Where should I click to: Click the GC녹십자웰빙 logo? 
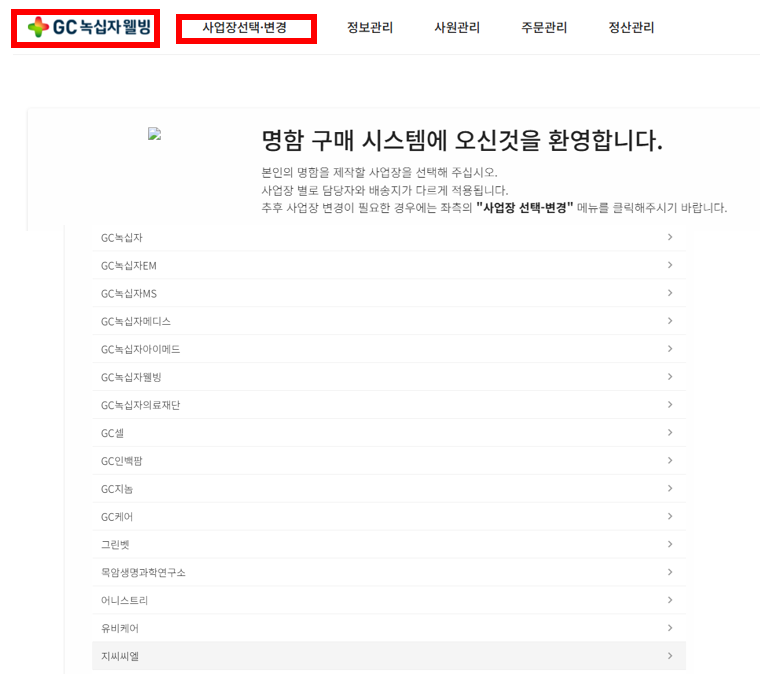pyautogui.click(x=89, y=27)
